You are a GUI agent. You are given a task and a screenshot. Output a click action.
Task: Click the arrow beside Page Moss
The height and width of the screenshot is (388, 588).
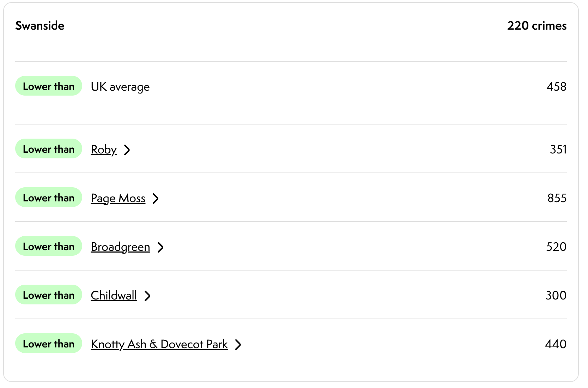click(x=156, y=199)
